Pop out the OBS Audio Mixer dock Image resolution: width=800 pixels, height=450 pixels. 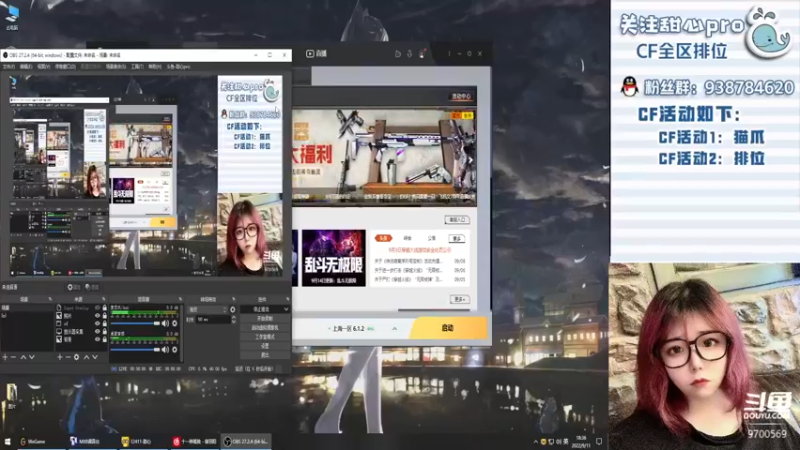click(x=180, y=299)
